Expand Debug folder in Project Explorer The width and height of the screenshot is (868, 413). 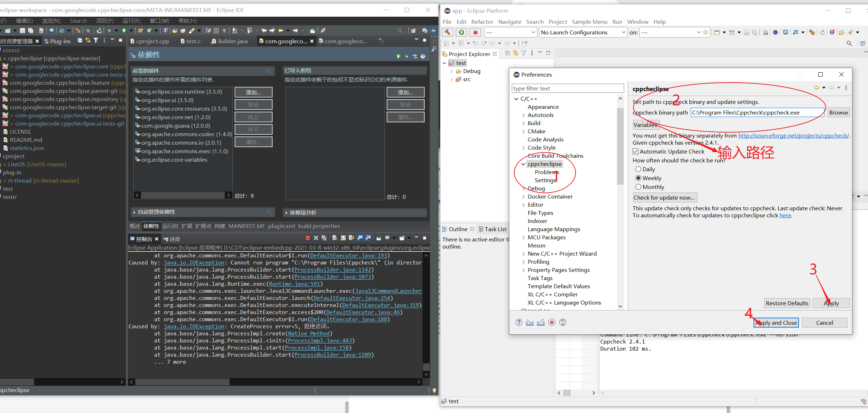point(452,71)
